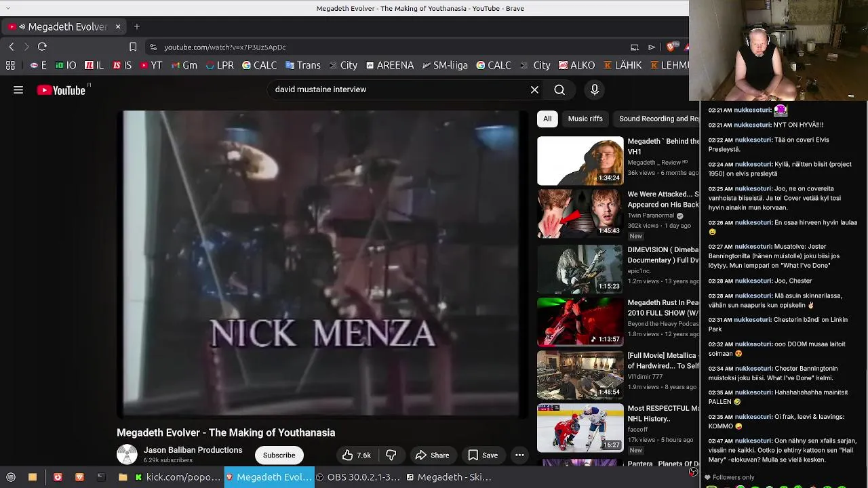Like the video showing 7.6k

click(x=356, y=455)
